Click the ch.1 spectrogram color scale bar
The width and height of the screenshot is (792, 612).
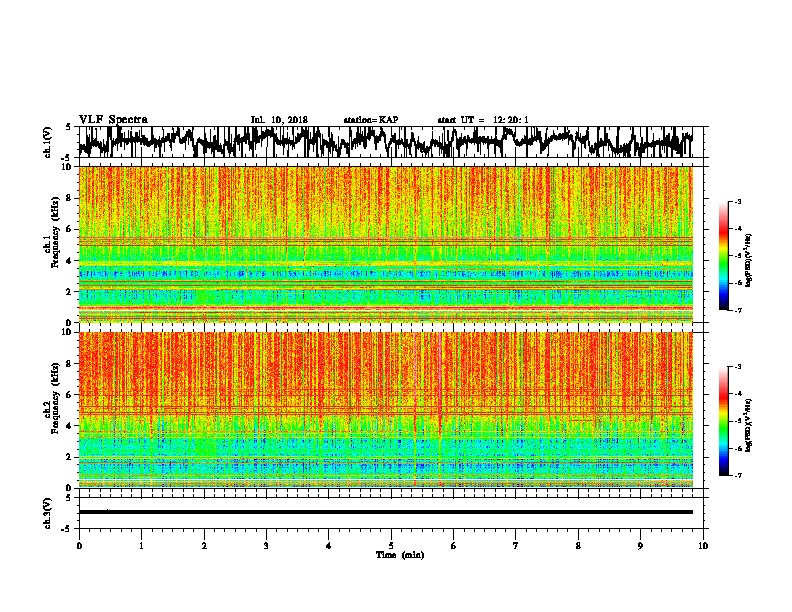723,256
